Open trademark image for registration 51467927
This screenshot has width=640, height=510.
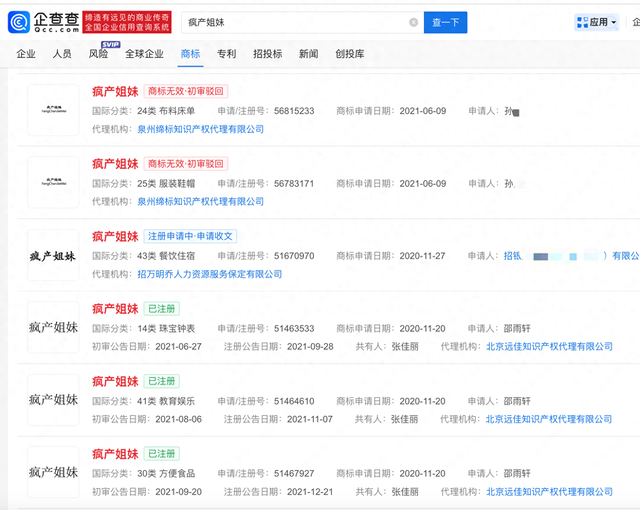click(x=53, y=471)
